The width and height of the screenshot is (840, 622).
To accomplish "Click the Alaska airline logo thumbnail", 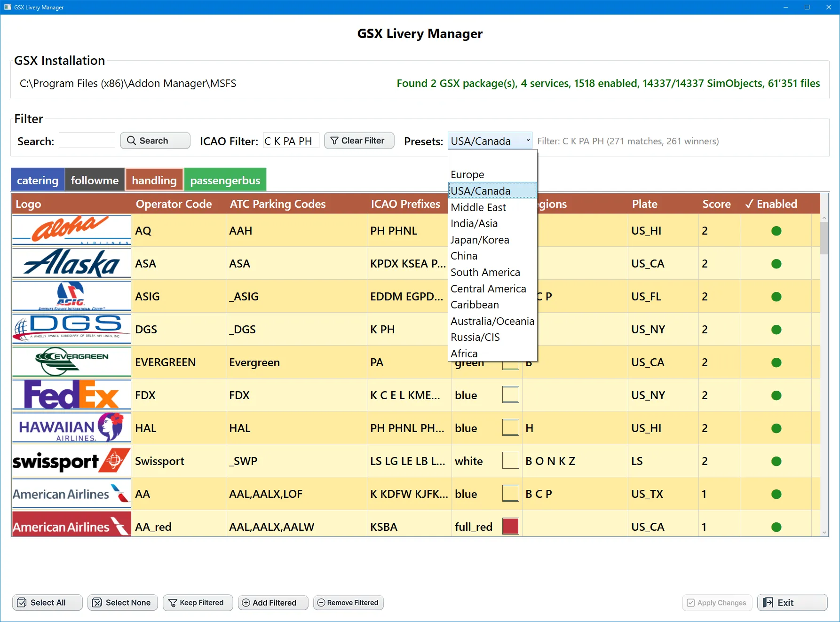I will [x=71, y=263].
